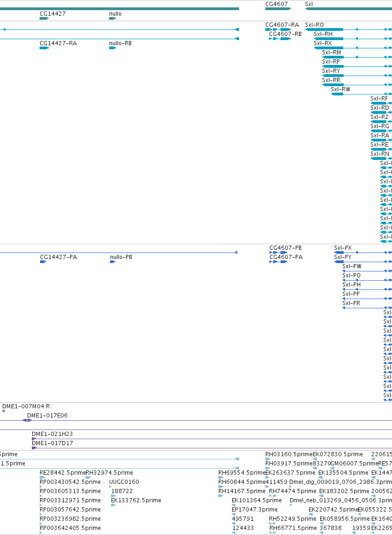This screenshot has width=392, height=535.
Task: Click the 367838 EST label
Action: [331, 528]
